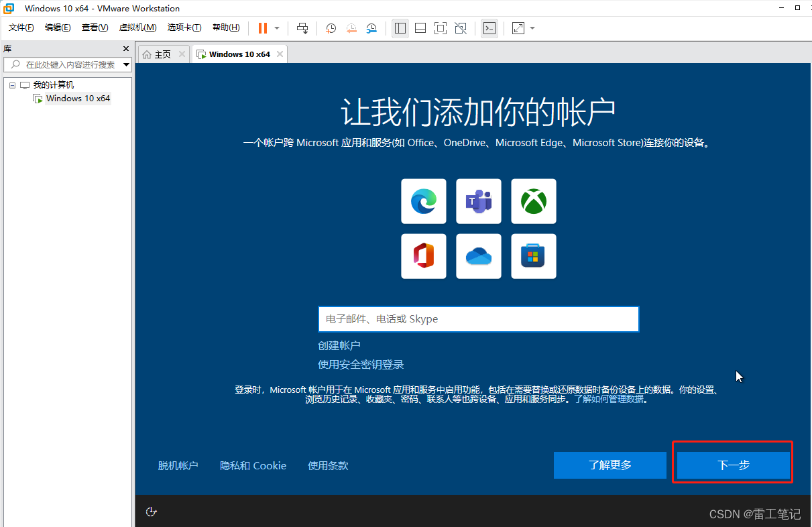Click the 使用安全密钥登录 link

click(x=361, y=365)
